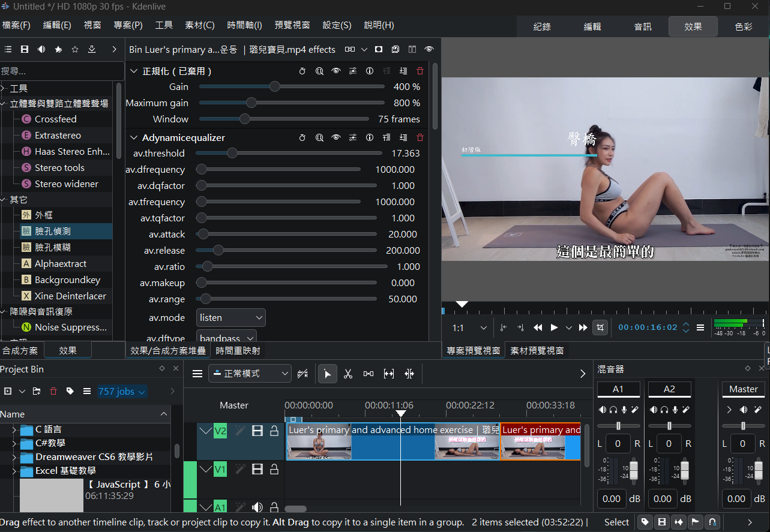
Task: Activate the Spacer tool in timeline toolbar
Action: [368, 374]
